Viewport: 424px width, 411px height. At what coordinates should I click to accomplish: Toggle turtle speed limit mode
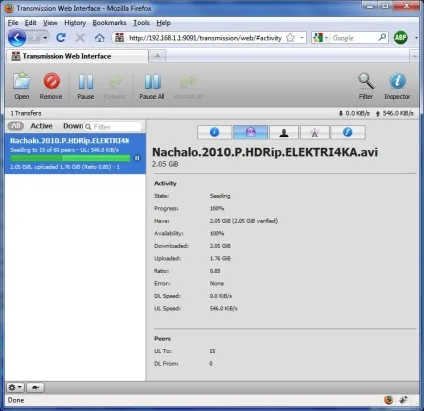point(35,387)
